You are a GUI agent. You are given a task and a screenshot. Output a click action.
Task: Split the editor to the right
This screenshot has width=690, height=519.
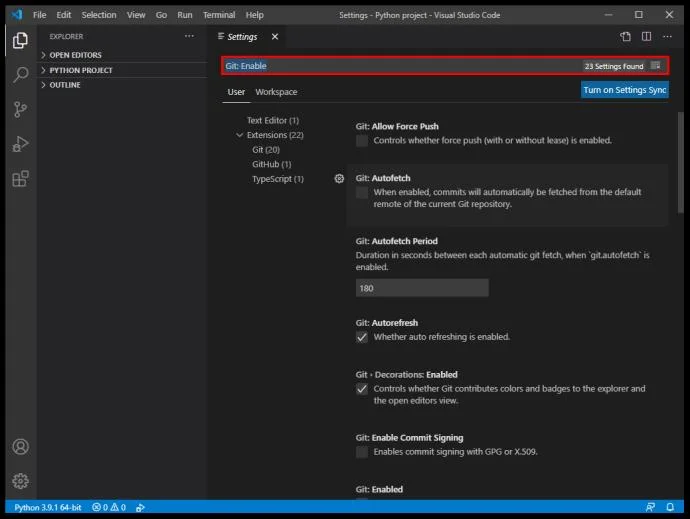tap(646, 37)
